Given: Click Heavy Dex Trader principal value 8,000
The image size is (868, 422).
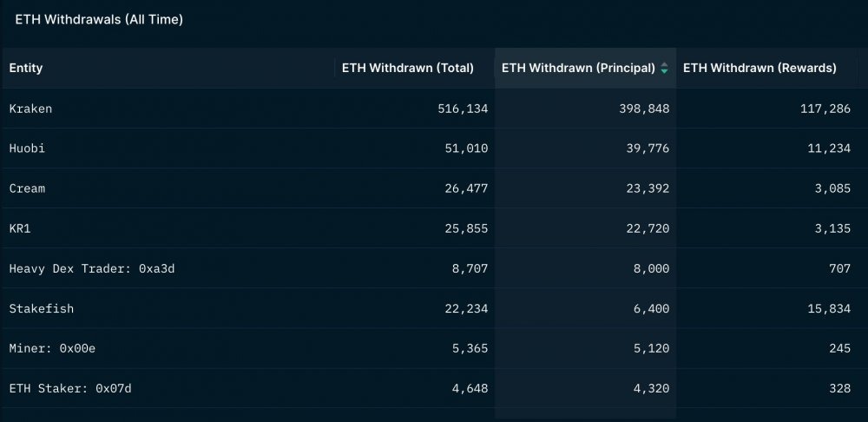Looking at the screenshot, I should (652, 268).
